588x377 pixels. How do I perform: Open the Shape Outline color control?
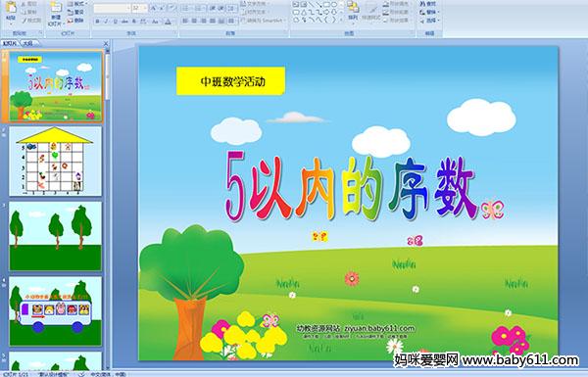(x=398, y=12)
